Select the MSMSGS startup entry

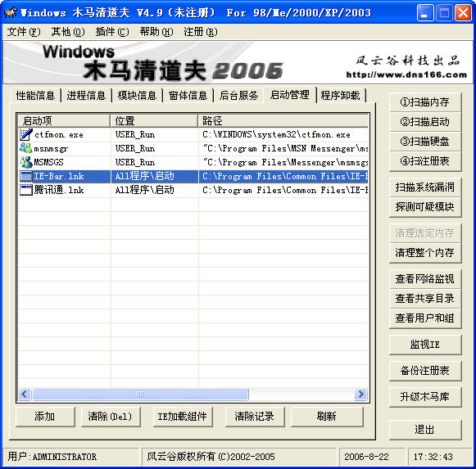click(x=193, y=162)
